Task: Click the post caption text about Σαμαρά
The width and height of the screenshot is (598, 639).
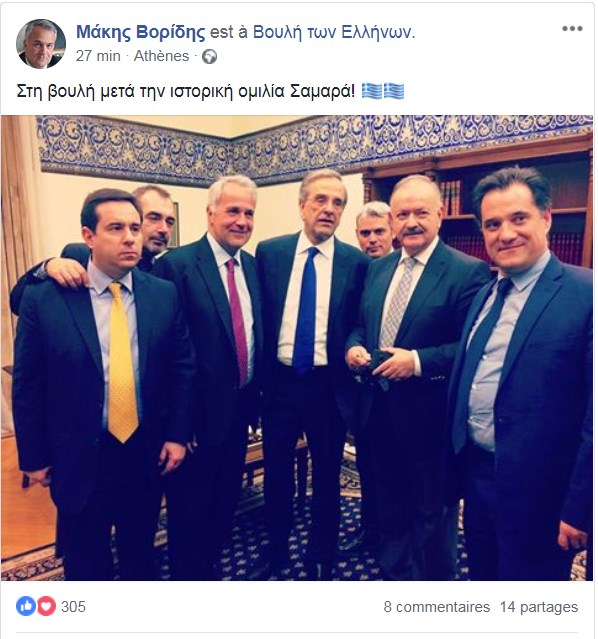Action: click(x=186, y=91)
